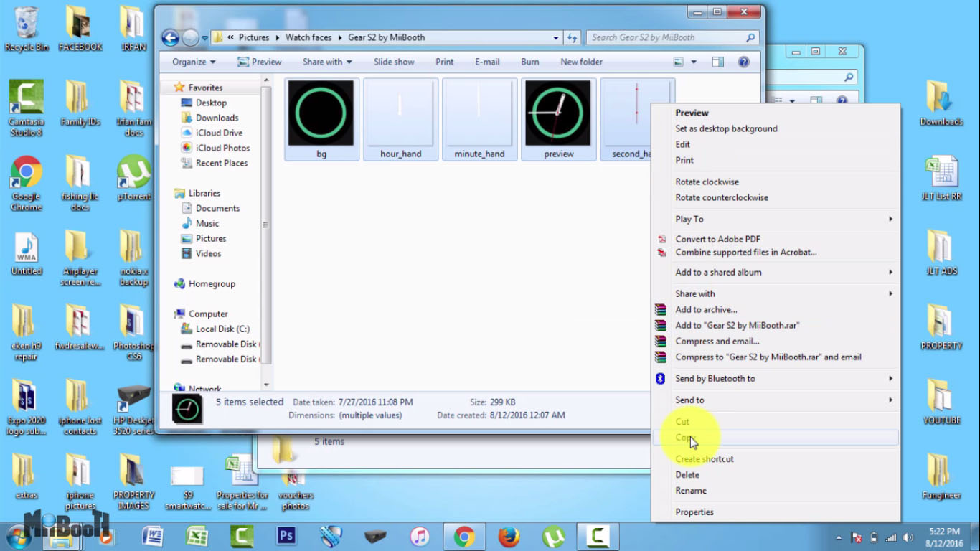The width and height of the screenshot is (980, 551).
Task: Select the preview clock thumbnail
Action: (558, 119)
